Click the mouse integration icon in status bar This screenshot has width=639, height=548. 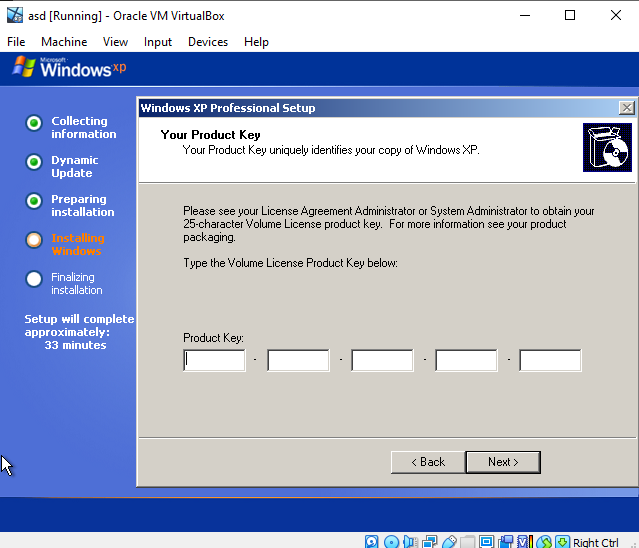click(545, 541)
